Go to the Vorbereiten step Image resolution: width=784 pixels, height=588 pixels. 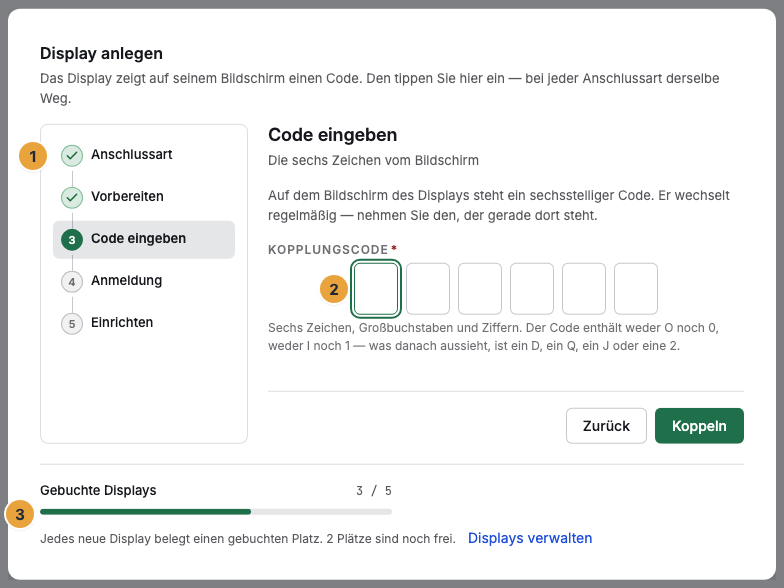point(144,197)
